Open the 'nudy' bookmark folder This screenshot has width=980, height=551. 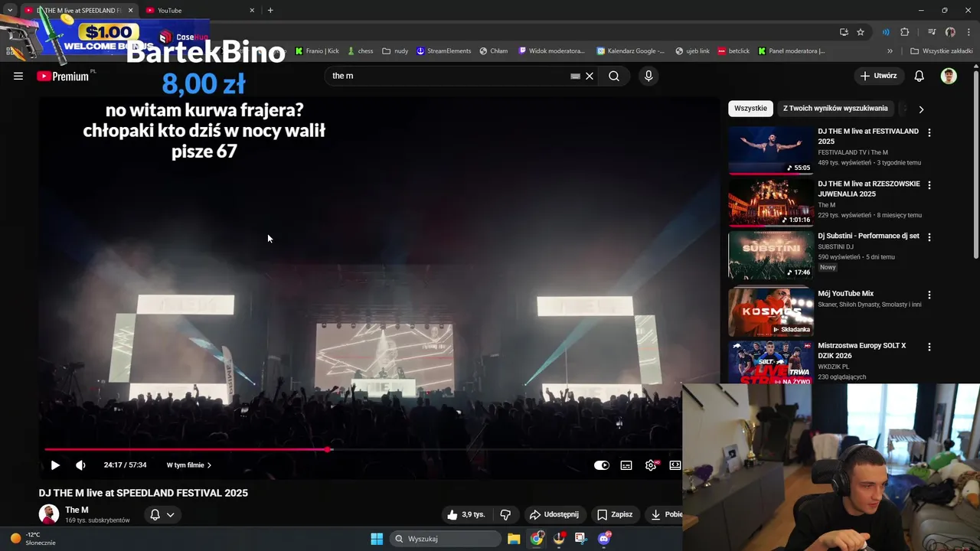click(395, 51)
